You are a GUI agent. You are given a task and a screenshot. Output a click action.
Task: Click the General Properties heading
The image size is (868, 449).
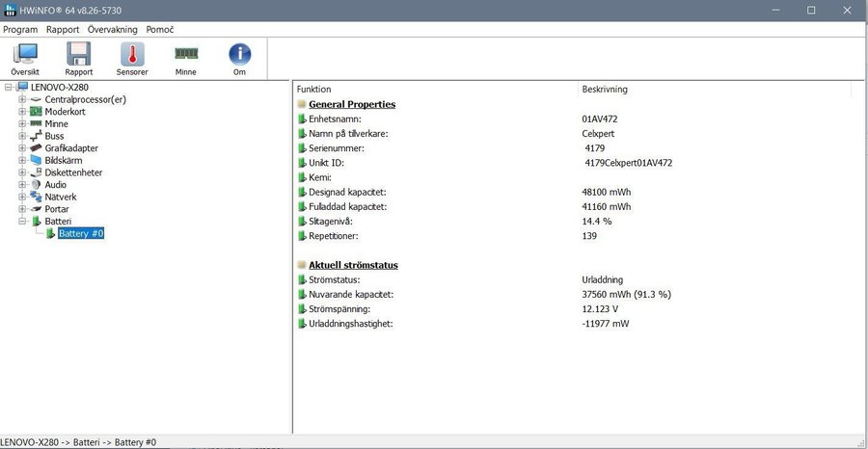point(352,104)
